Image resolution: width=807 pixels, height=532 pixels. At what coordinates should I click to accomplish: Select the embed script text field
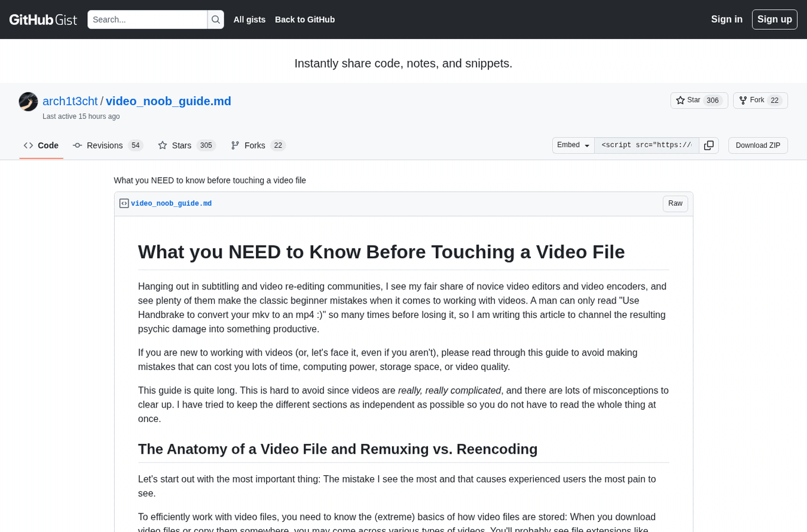[647, 145]
